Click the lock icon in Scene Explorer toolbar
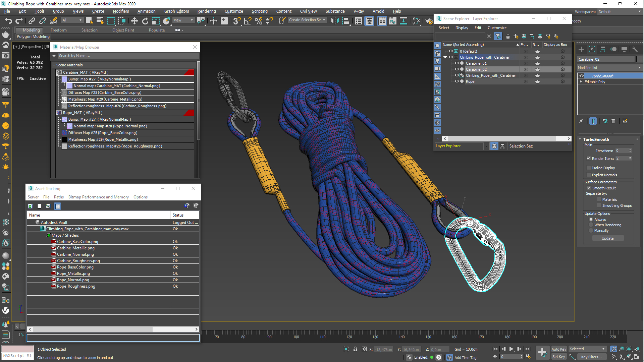The width and height of the screenshot is (644, 362). click(508, 36)
